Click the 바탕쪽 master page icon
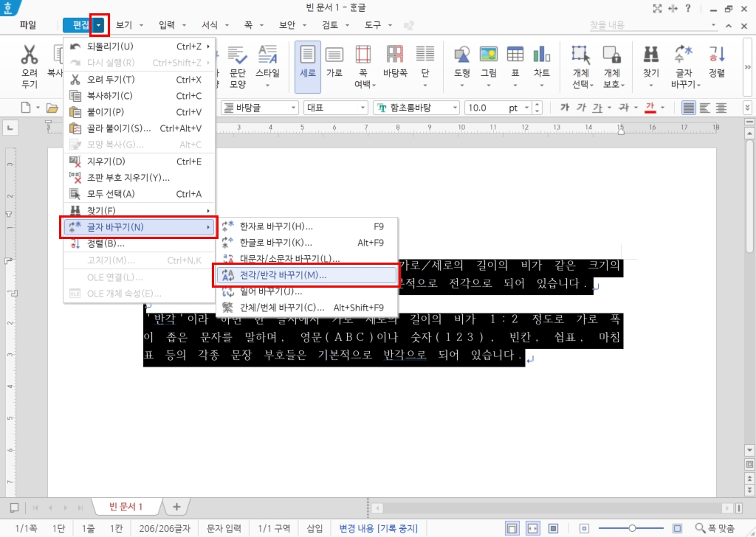Viewport: 756px width, 537px height. (x=395, y=55)
